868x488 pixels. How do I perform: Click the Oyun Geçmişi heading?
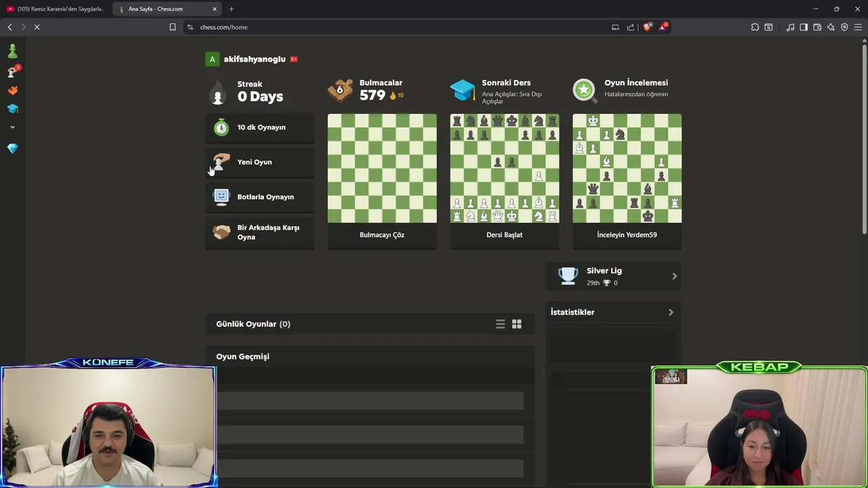point(243,357)
